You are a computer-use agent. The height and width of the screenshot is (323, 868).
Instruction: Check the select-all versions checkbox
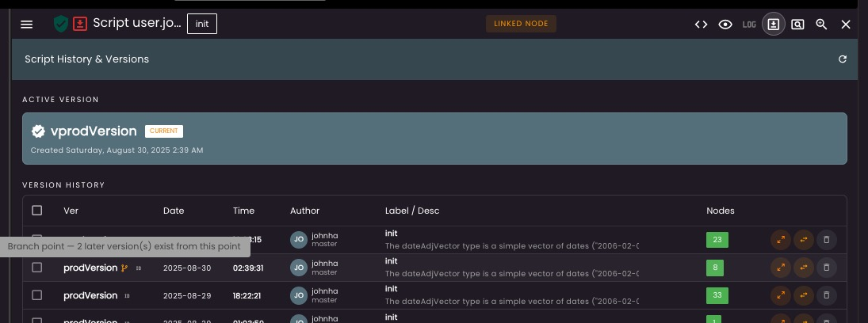pos(37,211)
